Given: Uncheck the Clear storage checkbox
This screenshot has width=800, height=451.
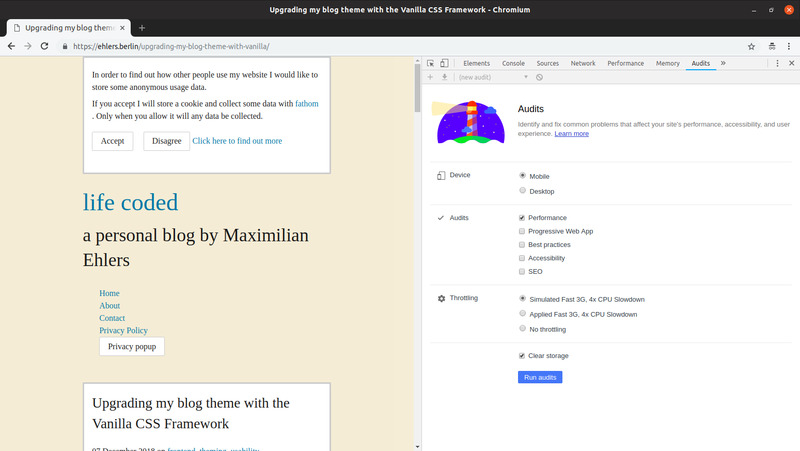Looking at the screenshot, I should [x=522, y=356].
